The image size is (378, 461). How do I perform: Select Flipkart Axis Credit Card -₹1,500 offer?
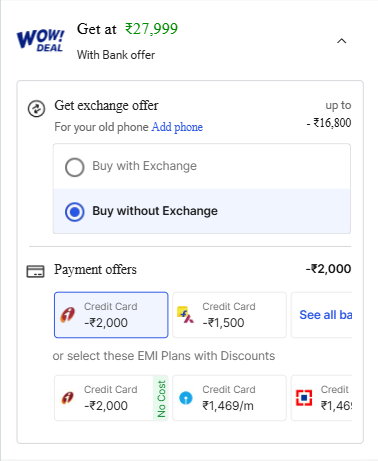pyautogui.click(x=229, y=315)
